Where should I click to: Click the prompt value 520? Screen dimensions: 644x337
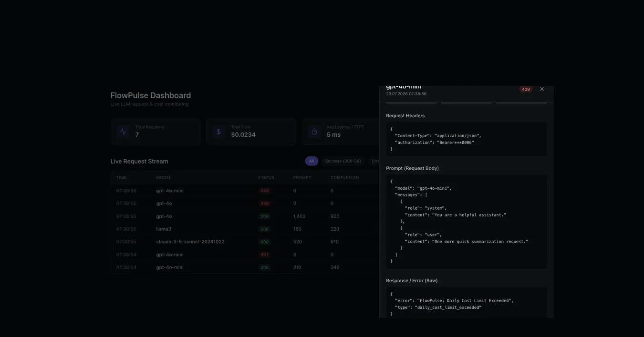point(297,242)
